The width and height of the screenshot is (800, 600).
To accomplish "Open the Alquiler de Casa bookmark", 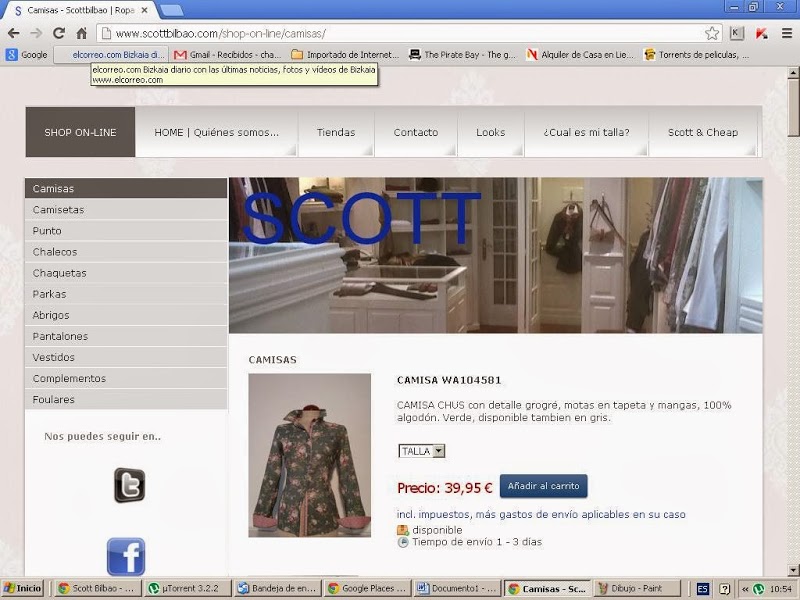I will tap(580, 55).
